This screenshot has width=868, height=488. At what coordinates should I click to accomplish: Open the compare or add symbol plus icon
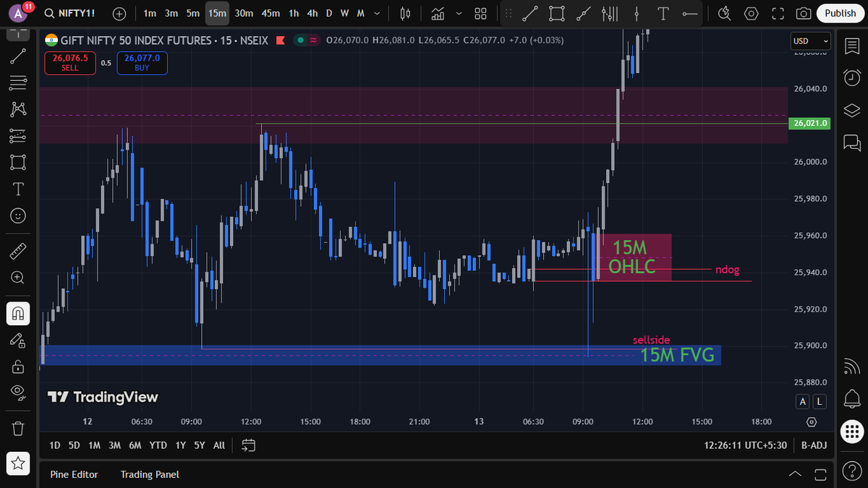tap(119, 14)
